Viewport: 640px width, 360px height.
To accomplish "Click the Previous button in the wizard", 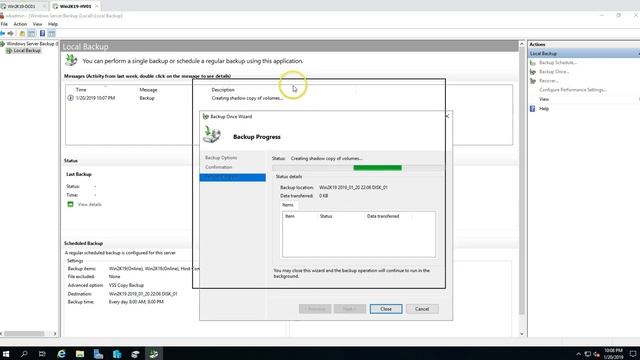I will tap(315, 309).
